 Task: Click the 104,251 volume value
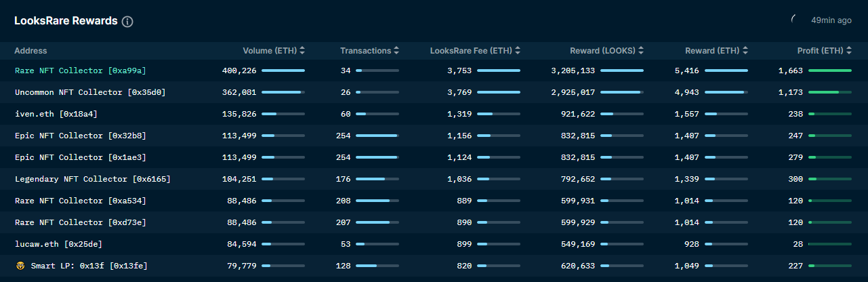coord(239,179)
